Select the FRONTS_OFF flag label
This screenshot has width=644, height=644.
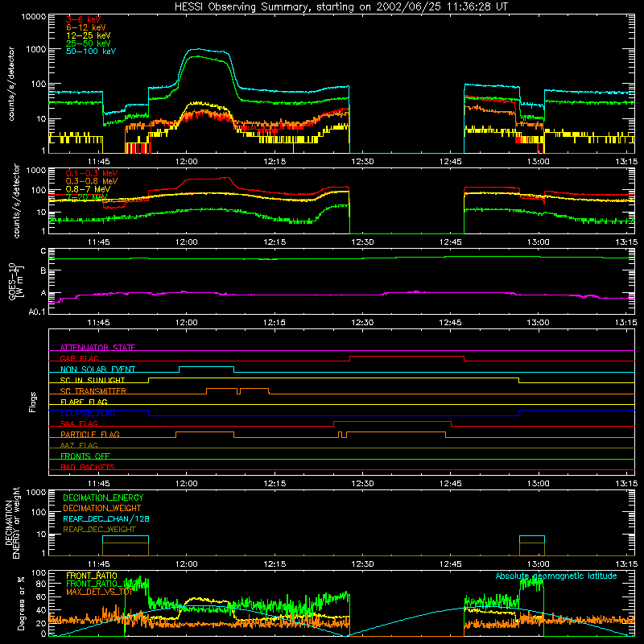click(85, 456)
